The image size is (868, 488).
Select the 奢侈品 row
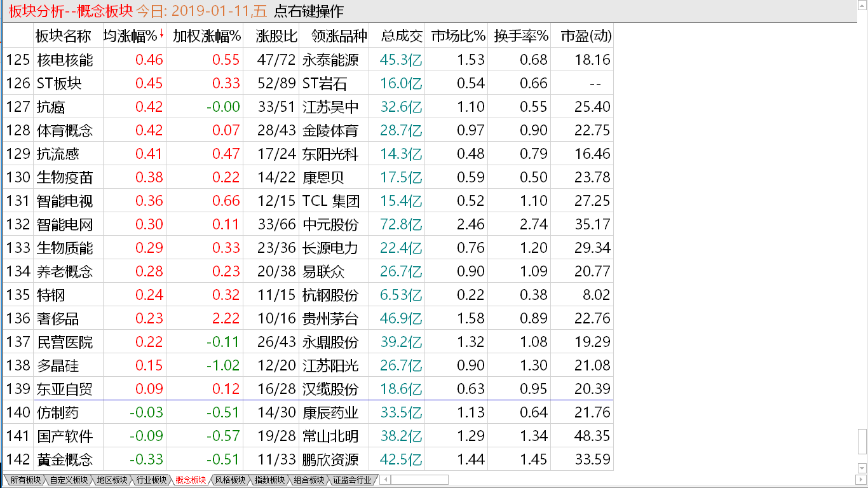pos(308,318)
